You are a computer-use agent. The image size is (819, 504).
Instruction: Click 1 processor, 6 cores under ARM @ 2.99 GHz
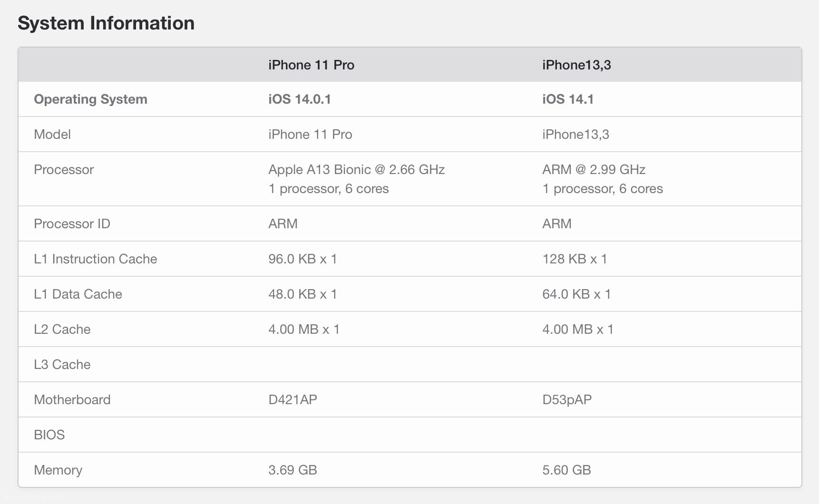[x=602, y=189]
